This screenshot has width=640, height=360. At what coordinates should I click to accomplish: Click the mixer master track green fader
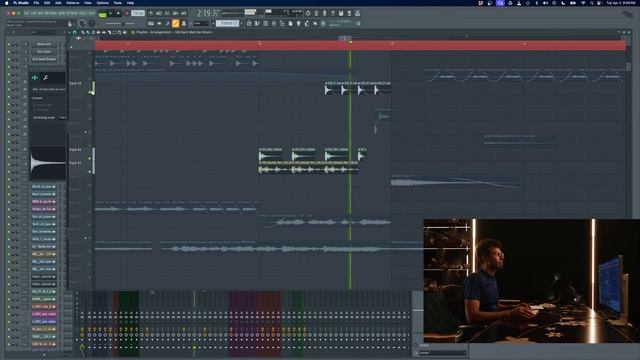click(82, 348)
